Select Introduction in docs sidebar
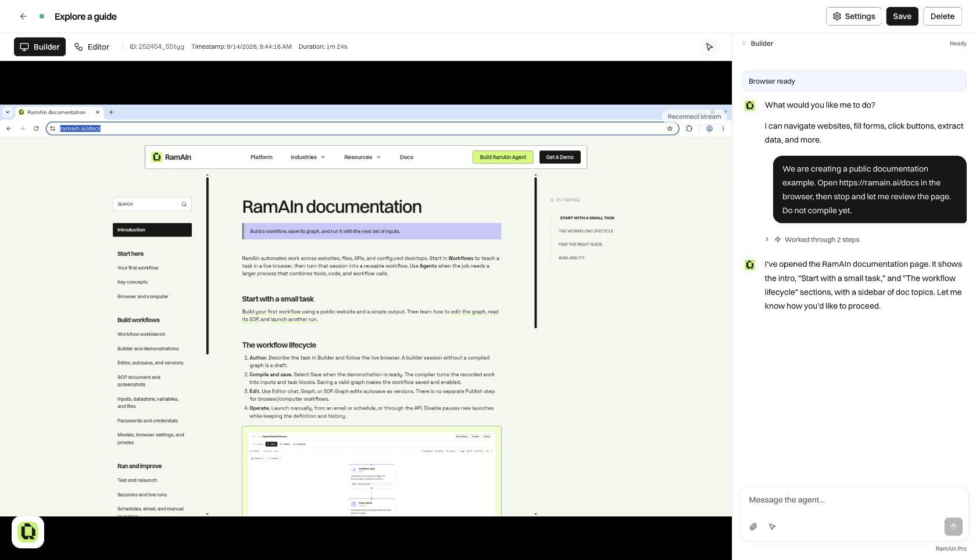This screenshot has height=560, width=976. point(152,230)
